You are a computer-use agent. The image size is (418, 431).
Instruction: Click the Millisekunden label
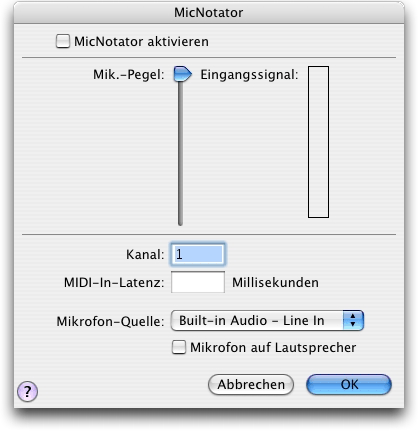[275, 283]
